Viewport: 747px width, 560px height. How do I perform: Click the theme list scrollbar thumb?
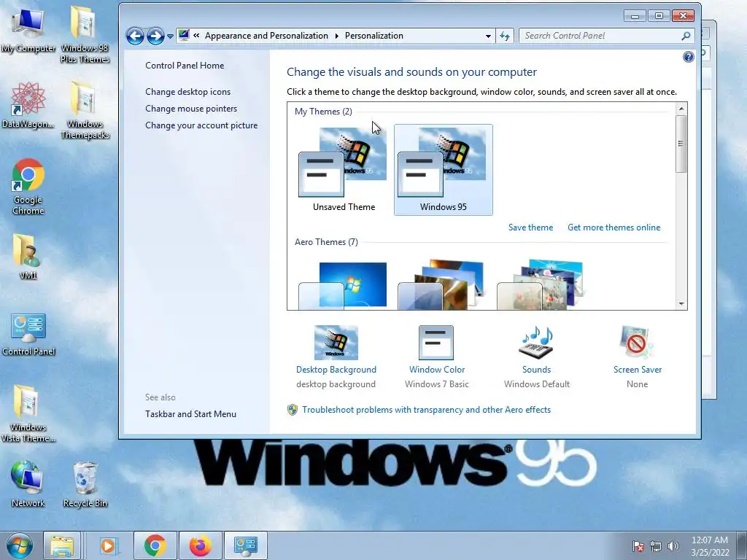click(681, 144)
